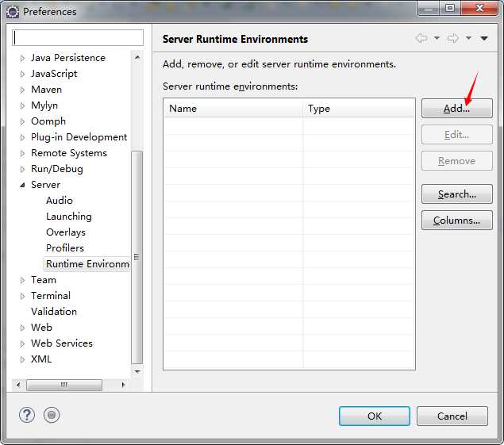Sort by the Type column header
Screen dimensions: 504x445
point(358,109)
